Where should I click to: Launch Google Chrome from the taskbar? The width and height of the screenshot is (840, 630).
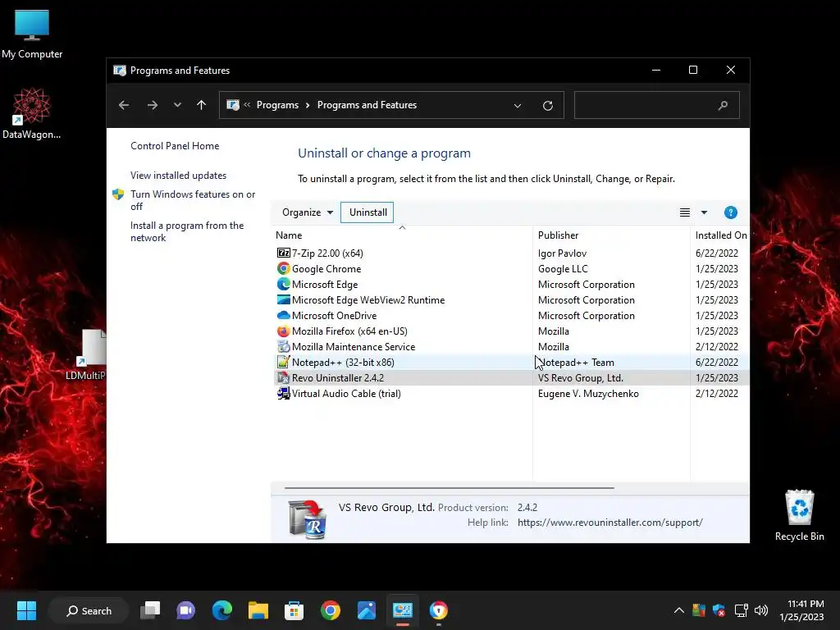coord(331,610)
